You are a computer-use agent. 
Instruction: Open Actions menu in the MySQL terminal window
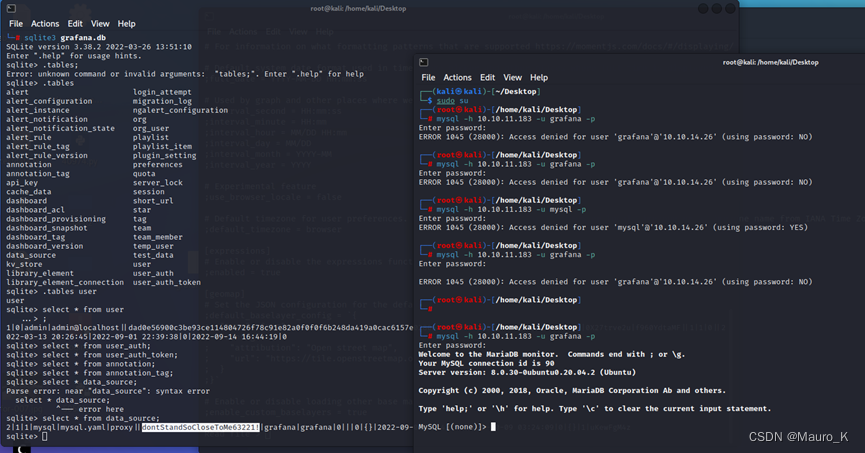pyautogui.click(x=457, y=78)
